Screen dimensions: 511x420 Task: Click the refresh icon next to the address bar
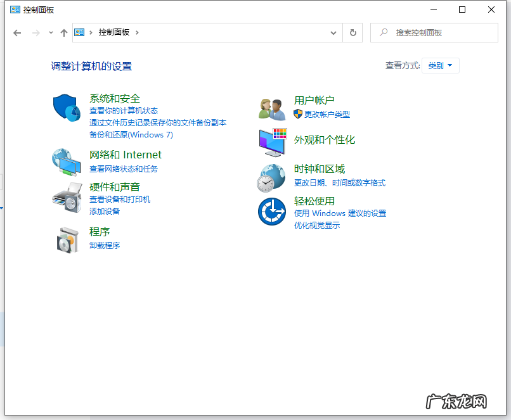pos(353,32)
